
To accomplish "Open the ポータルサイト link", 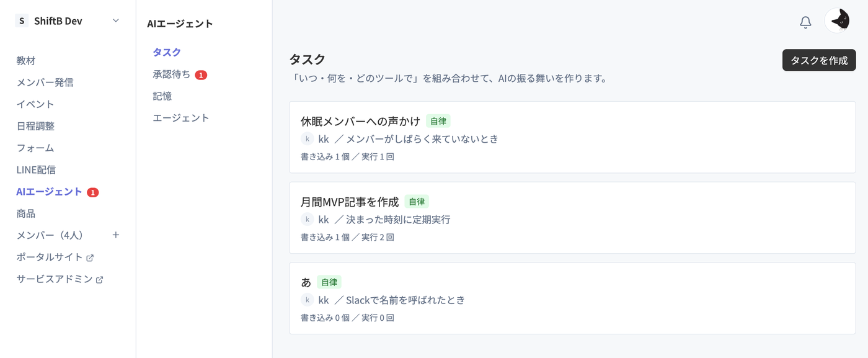I will pyautogui.click(x=50, y=257).
